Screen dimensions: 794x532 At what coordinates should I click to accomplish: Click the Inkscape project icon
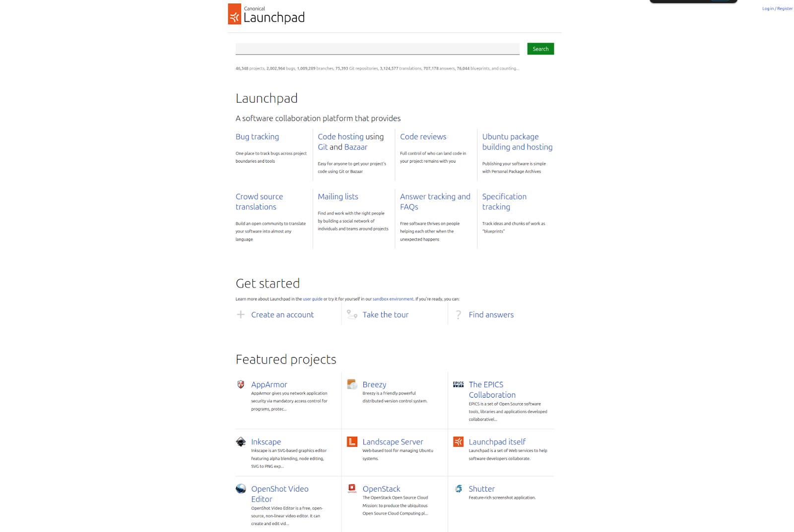241,442
